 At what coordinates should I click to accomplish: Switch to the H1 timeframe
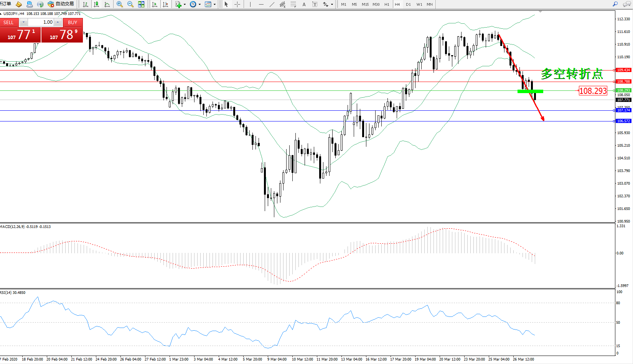(x=387, y=4)
